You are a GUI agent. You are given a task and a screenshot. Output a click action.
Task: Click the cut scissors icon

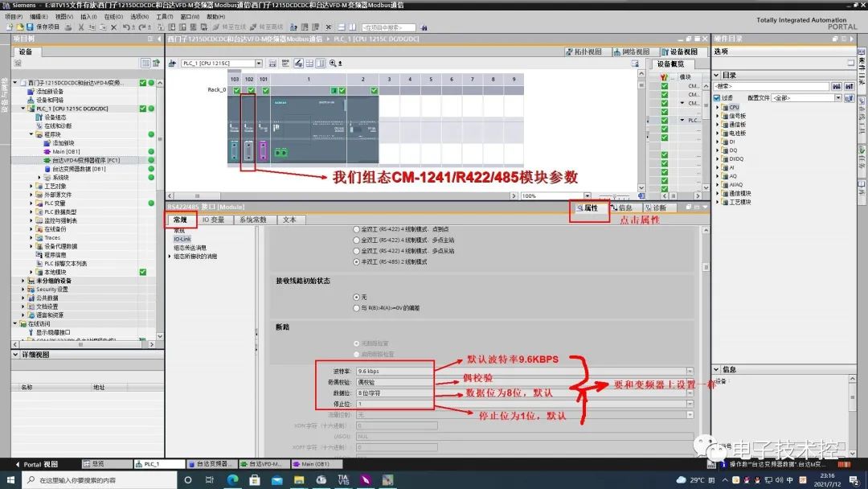81,27
